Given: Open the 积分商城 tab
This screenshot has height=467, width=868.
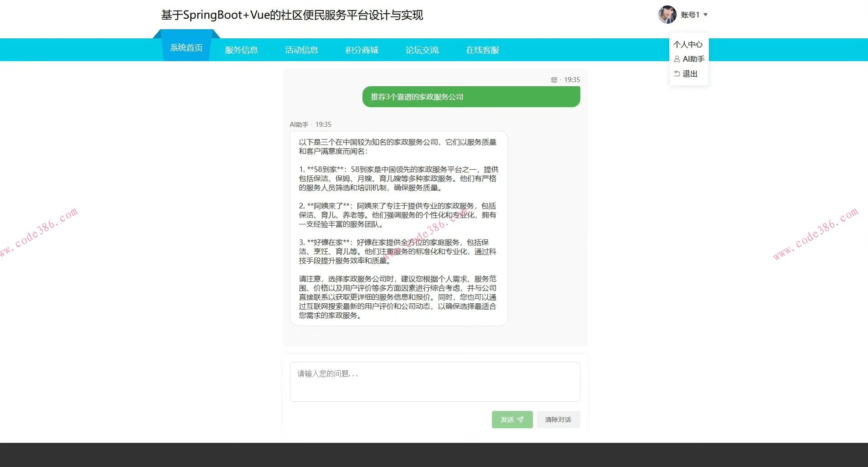Looking at the screenshot, I should click(x=362, y=50).
